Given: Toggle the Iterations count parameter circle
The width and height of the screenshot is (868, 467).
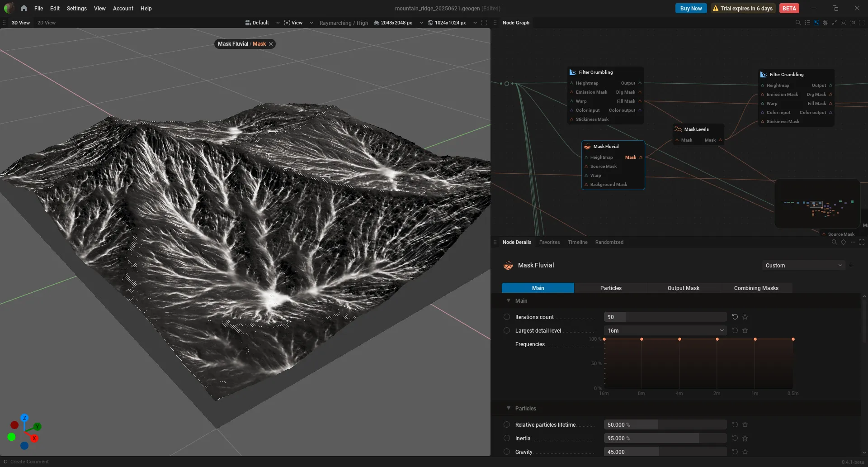Looking at the screenshot, I should (507, 317).
